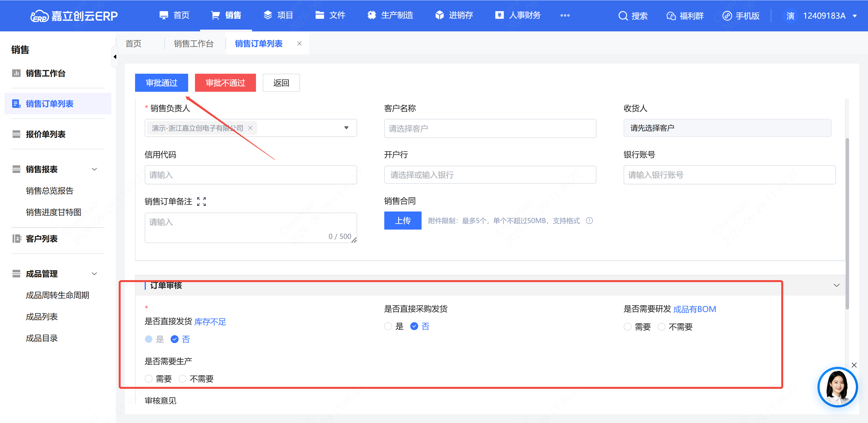The height and width of the screenshot is (423, 868).
Task: Switch to the 销售工作台 page tab
Action: (194, 43)
